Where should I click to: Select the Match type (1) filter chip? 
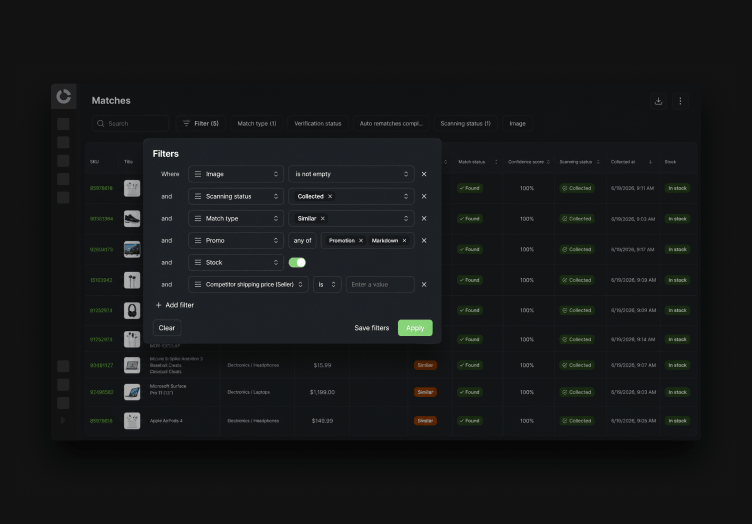pos(257,124)
